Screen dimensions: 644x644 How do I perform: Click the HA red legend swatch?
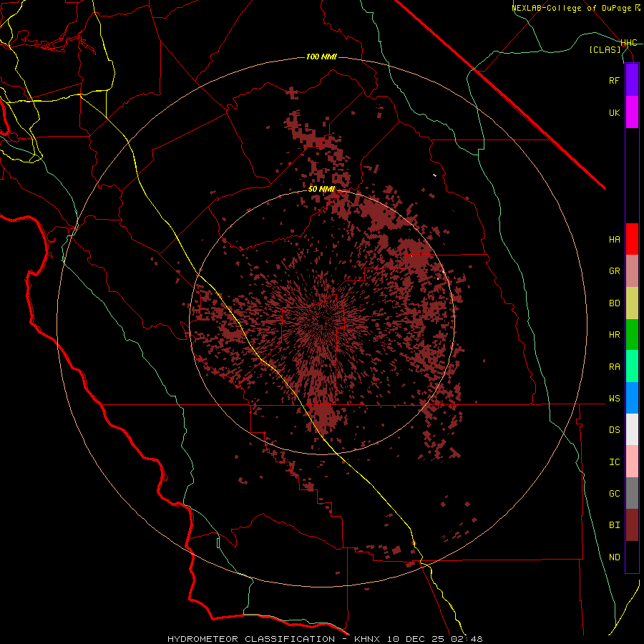coord(632,239)
